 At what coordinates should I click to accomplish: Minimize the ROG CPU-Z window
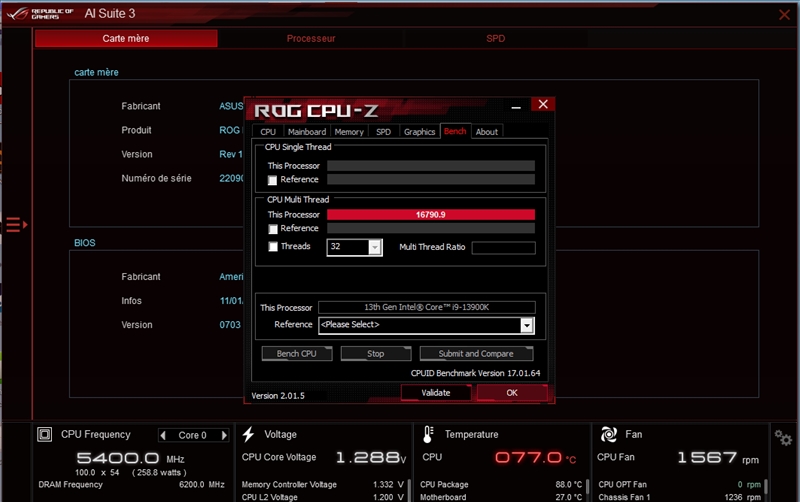516,106
